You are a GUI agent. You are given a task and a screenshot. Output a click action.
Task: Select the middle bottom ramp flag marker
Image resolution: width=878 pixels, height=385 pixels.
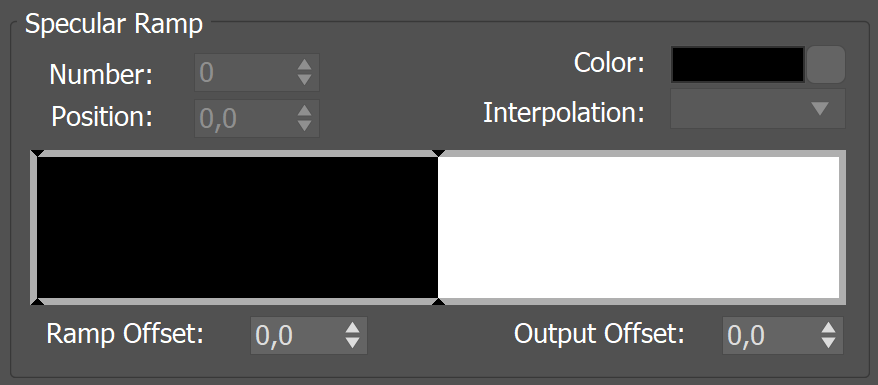[438, 302]
